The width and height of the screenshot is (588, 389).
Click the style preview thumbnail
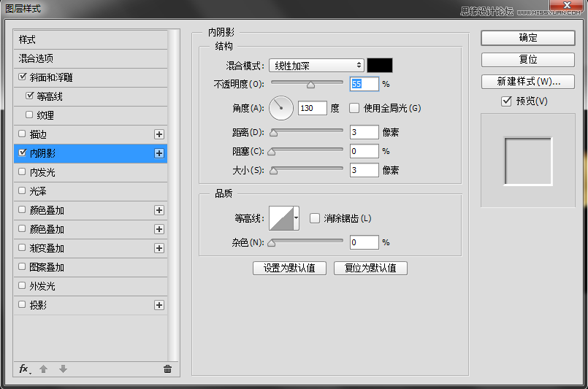tap(528, 161)
